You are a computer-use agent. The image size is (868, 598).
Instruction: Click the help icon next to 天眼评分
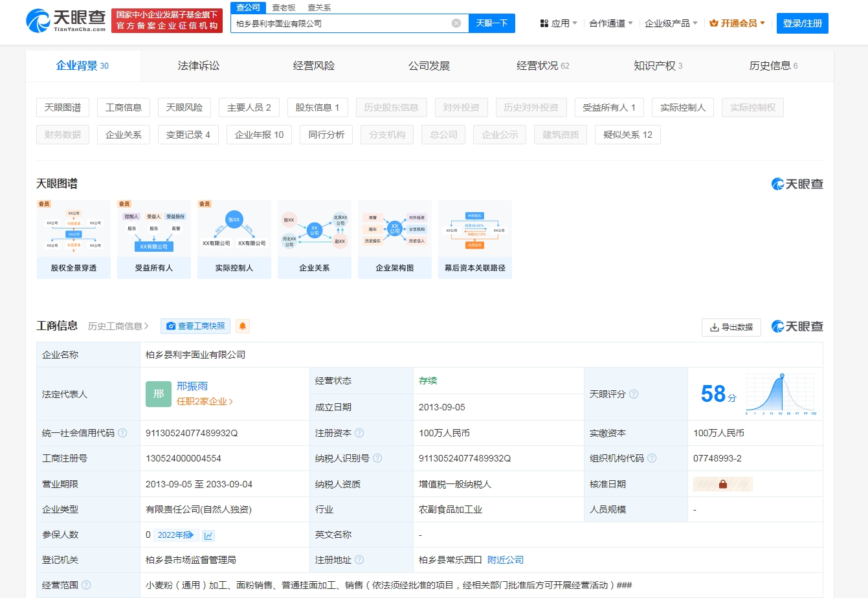tap(634, 393)
